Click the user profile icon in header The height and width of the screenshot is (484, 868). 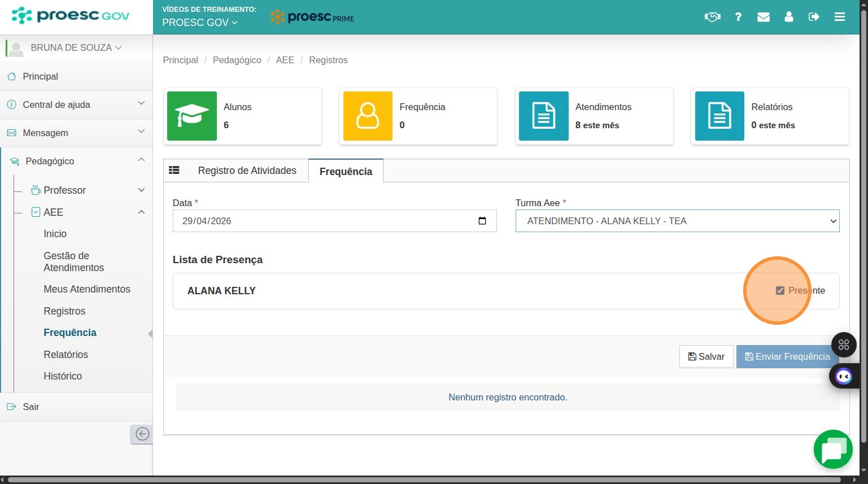pyautogui.click(x=789, y=17)
